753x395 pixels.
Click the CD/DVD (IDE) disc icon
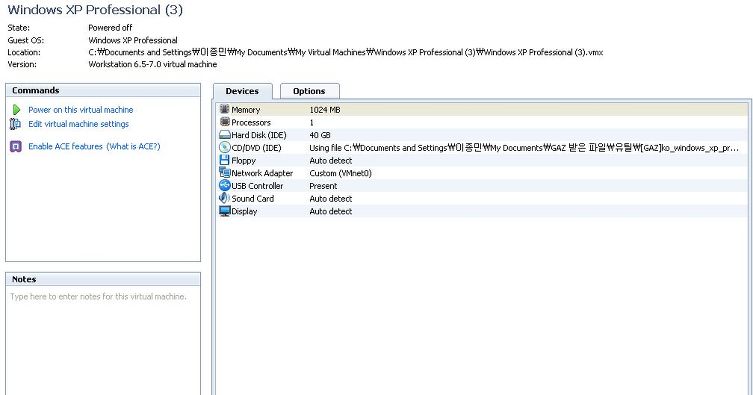coord(224,147)
